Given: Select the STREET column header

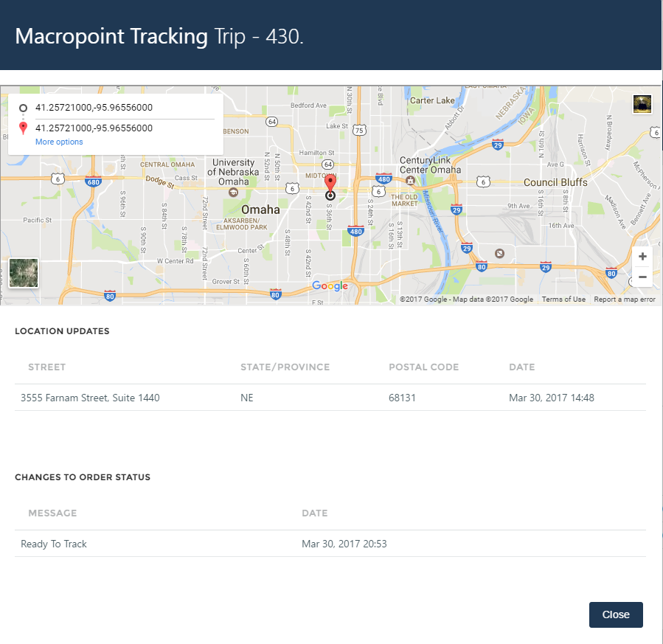Looking at the screenshot, I should (46, 367).
